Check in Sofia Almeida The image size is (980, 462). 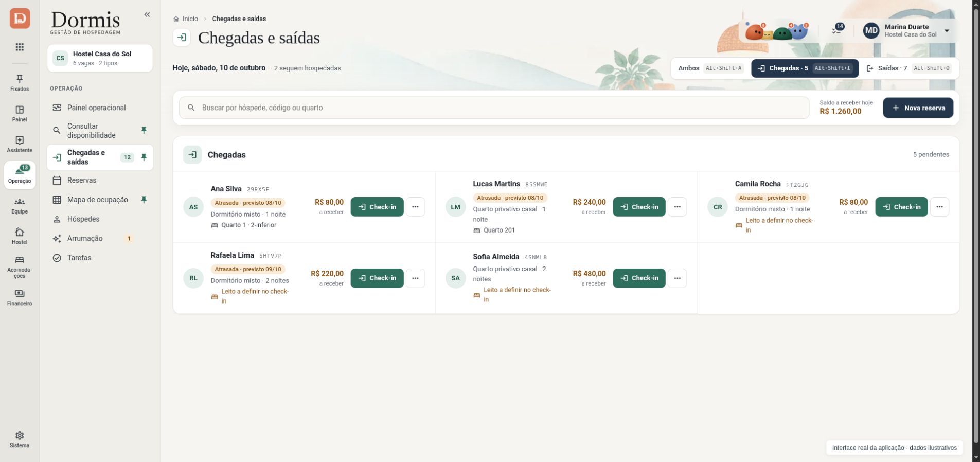[639, 278]
